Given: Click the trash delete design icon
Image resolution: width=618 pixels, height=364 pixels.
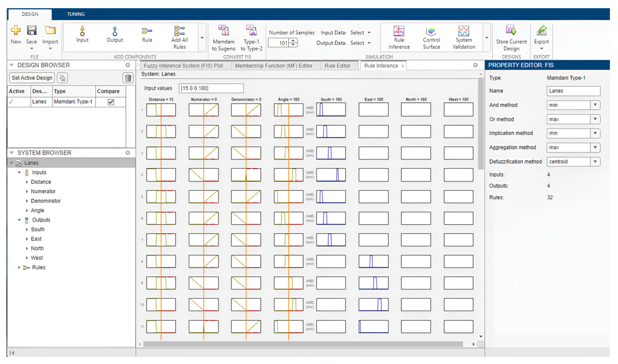Looking at the screenshot, I should click(x=128, y=78).
